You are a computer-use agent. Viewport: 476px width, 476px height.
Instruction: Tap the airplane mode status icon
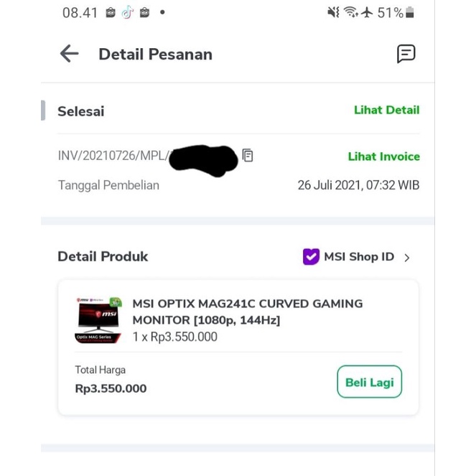click(368, 12)
